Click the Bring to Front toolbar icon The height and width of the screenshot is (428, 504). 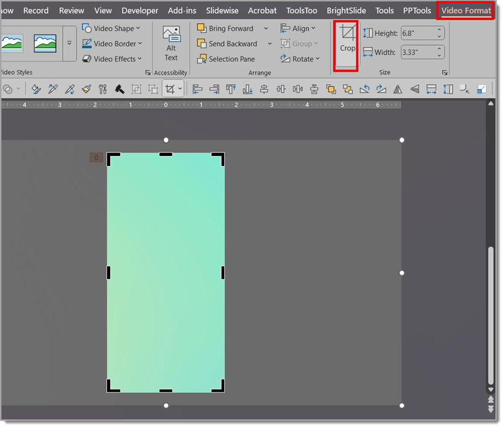[x=331, y=89]
